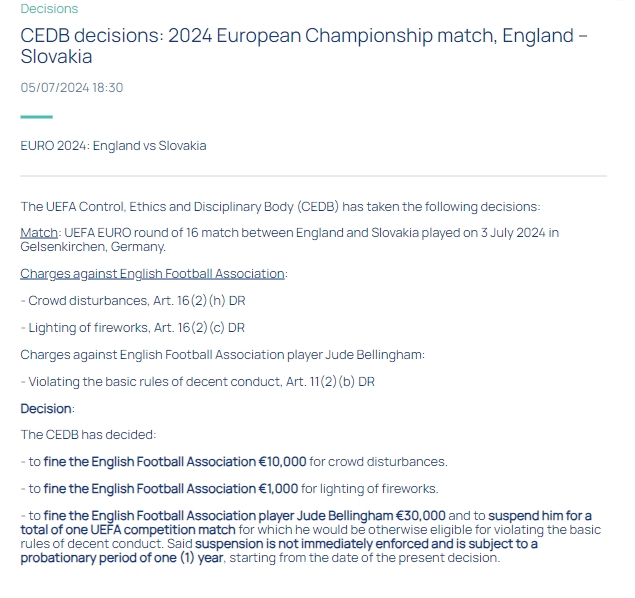Click the charges against Jude Bellingham line

coord(222,354)
